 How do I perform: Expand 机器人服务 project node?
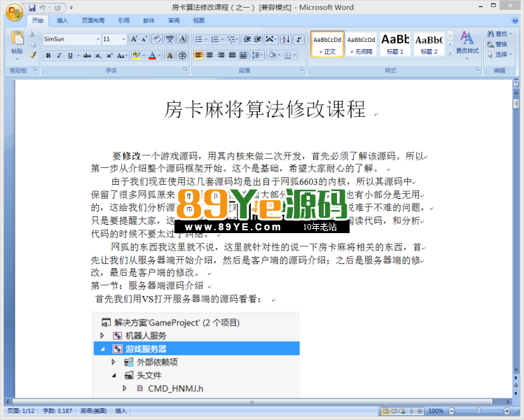coord(102,335)
